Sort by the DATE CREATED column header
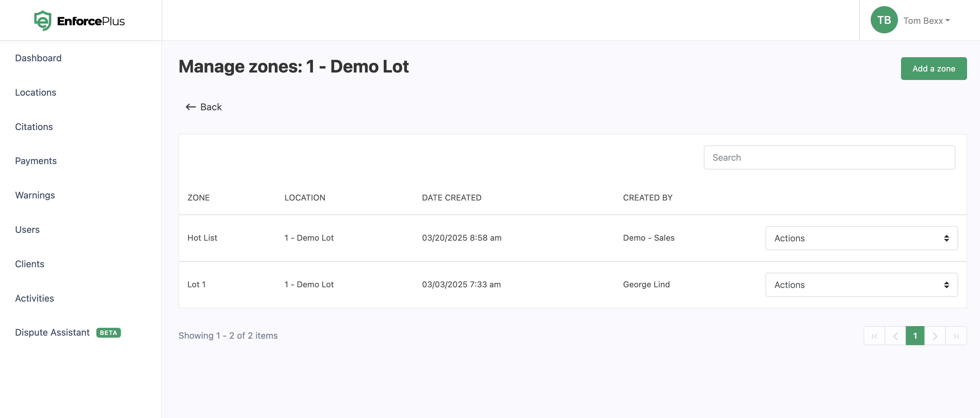Viewport: 980px width, 418px height. point(452,198)
